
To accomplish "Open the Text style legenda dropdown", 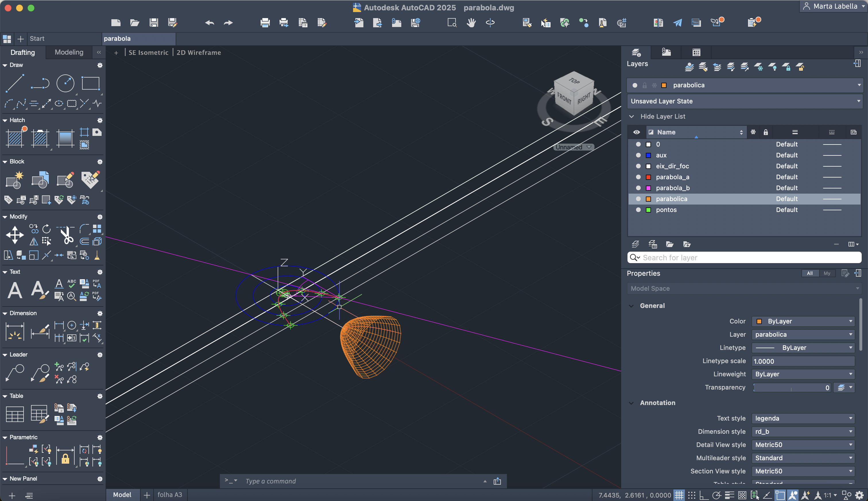I will click(x=803, y=418).
